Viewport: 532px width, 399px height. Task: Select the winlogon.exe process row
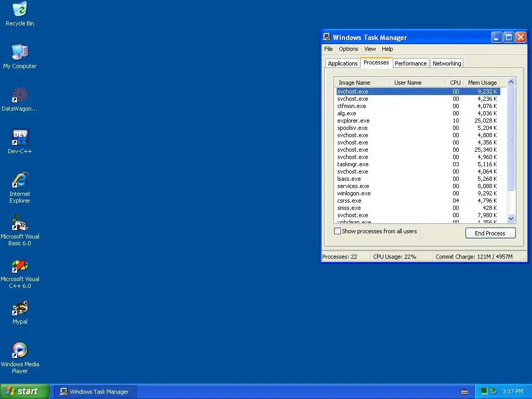coord(418,193)
